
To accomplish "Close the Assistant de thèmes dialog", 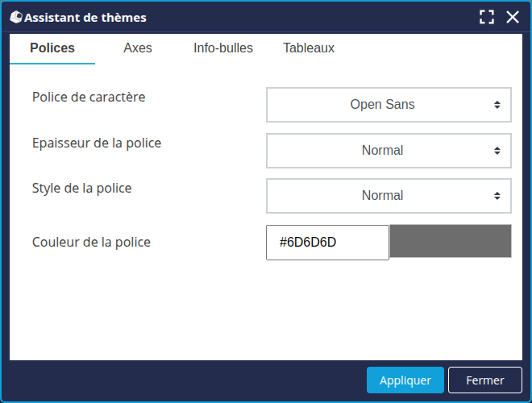I will click(x=513, y=17).
